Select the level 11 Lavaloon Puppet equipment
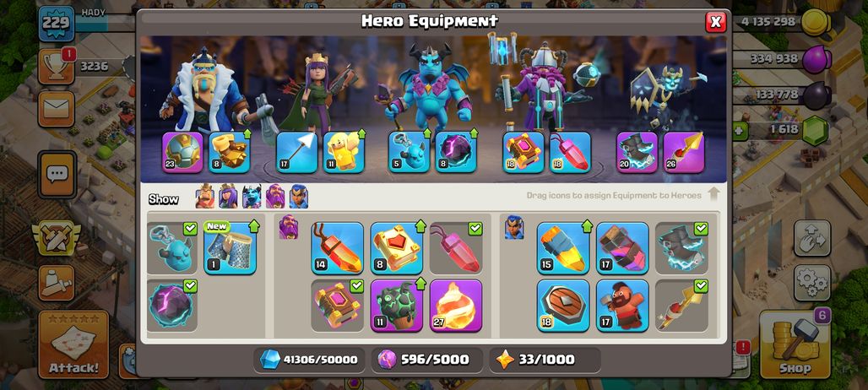The width and height of the screenshot is (868, 390). (396, 305)
